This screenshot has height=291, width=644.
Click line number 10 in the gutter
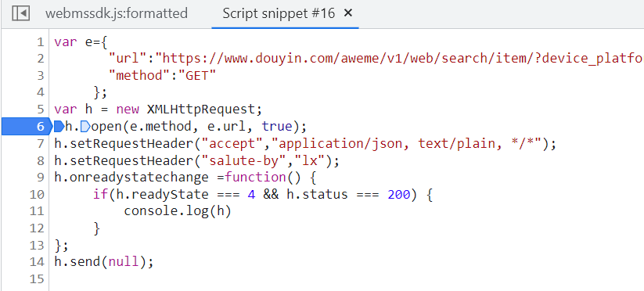coord(37,194)
